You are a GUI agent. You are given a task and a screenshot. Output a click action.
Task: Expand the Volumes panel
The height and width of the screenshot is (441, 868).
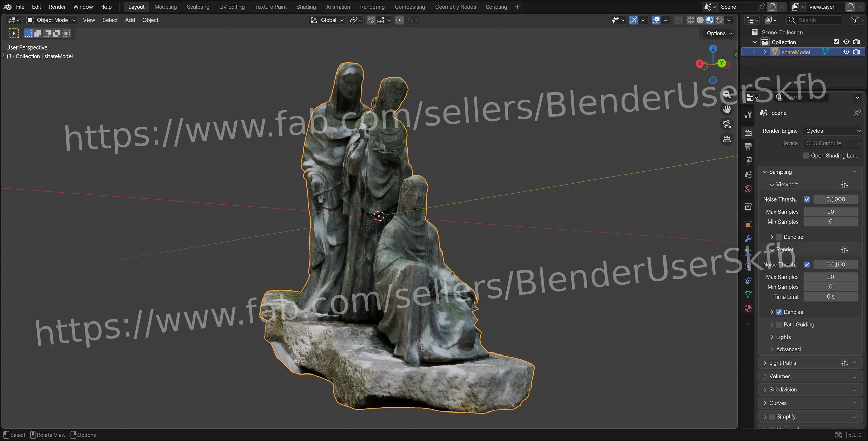(765, 376)
